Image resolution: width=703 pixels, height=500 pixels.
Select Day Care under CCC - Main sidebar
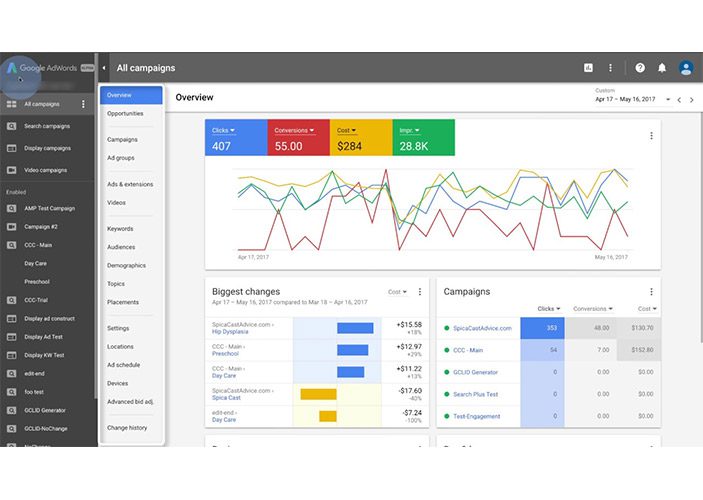[x=35, y=264]
